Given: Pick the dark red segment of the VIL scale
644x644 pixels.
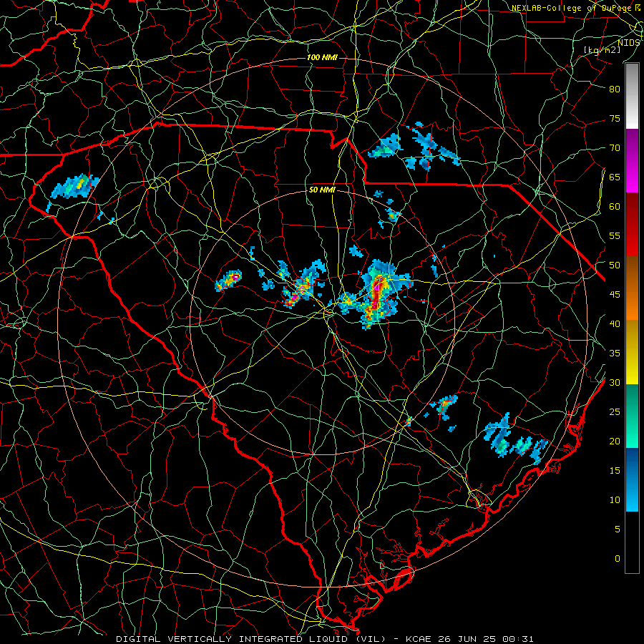Looking at the screenshot, I should (x=632, y=225).
